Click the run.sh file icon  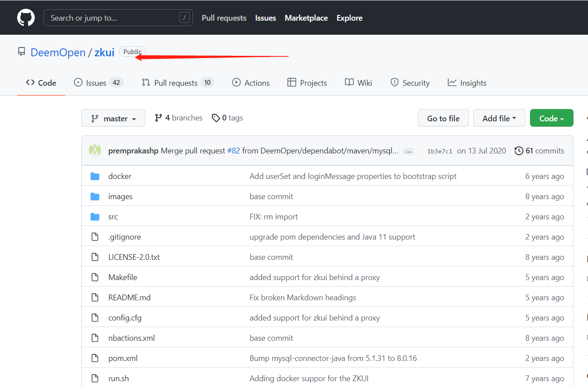coord(95,379)
